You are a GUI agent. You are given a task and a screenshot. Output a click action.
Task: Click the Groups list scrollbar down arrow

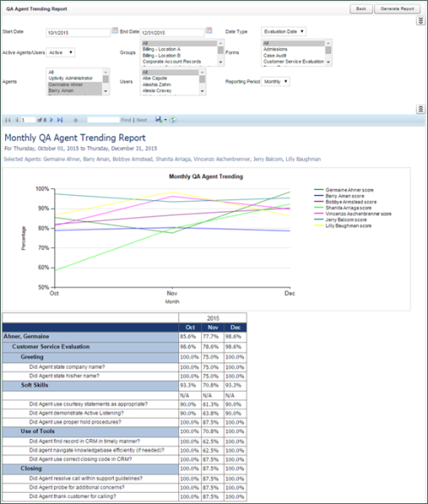pos(221,62)
